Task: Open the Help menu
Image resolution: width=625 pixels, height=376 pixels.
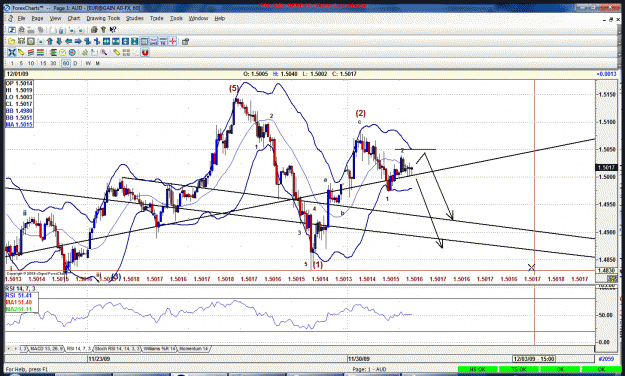Action: pyautogui.click(x=220, y=18)
